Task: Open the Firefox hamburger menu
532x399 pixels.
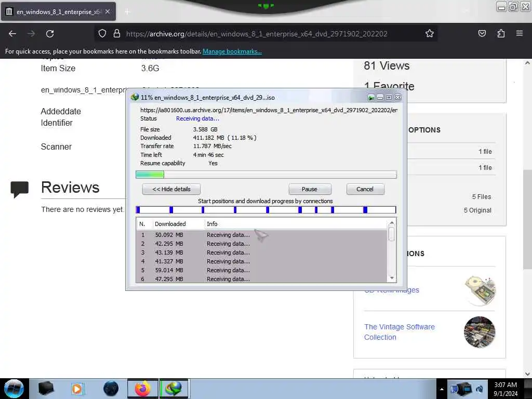Action: (x=520, y=33)
